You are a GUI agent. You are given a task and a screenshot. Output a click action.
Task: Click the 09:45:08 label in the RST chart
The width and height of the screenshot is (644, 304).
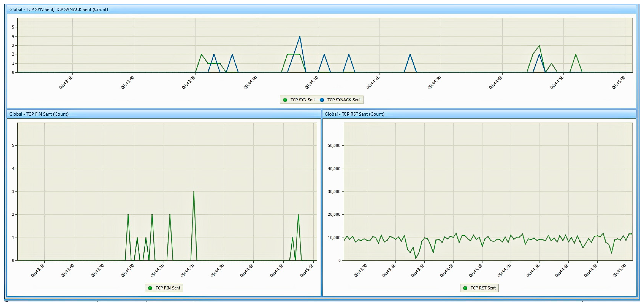tap(619, 270)
